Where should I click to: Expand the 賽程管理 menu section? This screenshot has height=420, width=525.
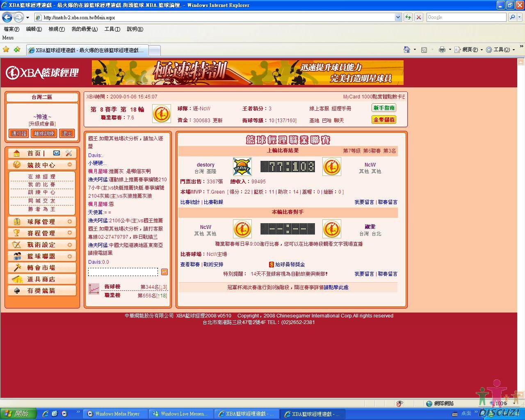[x=70, y=233]
